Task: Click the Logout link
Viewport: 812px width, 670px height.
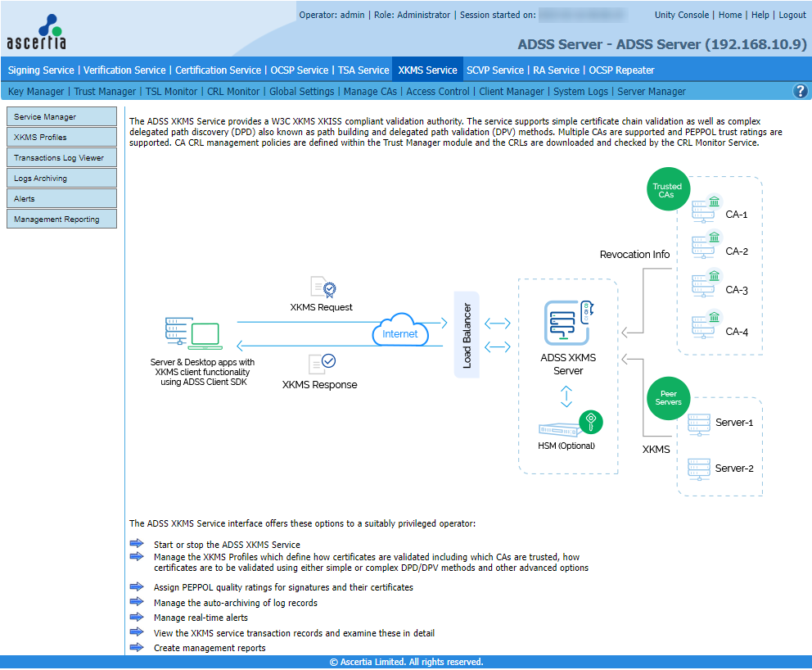Action: pyautogui.click(x=792, y=15)
